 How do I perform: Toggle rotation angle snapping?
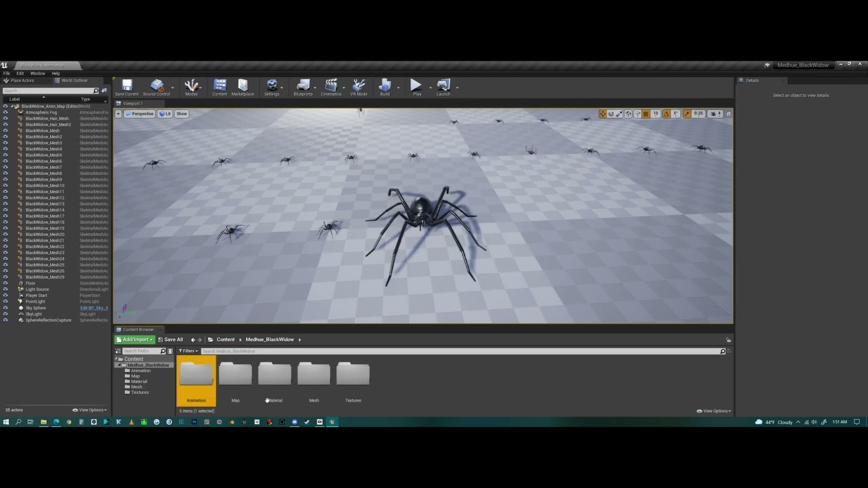point(667,114)
